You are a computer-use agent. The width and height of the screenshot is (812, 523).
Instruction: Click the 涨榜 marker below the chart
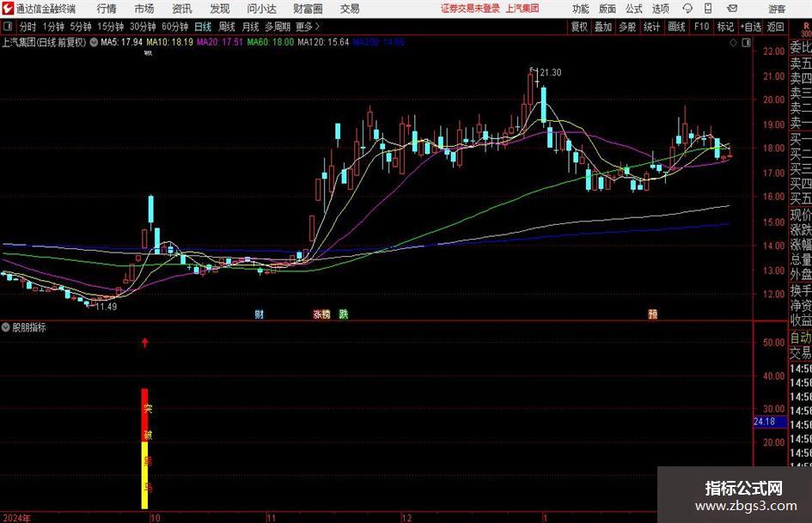[x=321, y=314]
